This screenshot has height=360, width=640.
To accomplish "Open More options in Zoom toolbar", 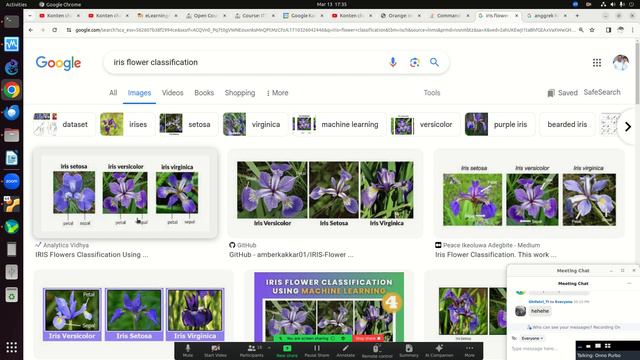I will (x=469, y=351).
